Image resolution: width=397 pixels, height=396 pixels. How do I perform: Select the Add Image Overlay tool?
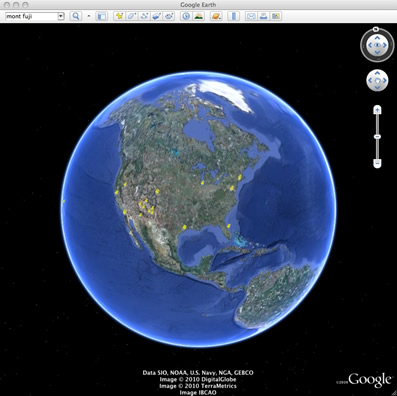[x=156, y=16]
